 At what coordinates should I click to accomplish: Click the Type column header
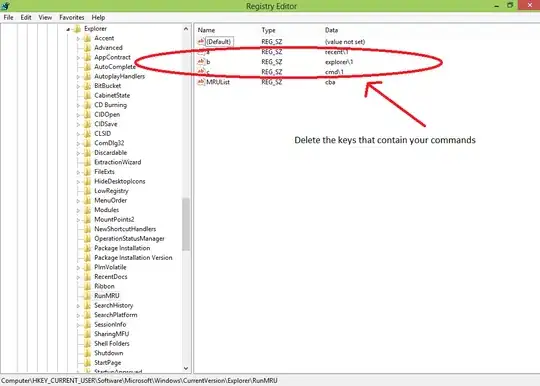point(268,30)
